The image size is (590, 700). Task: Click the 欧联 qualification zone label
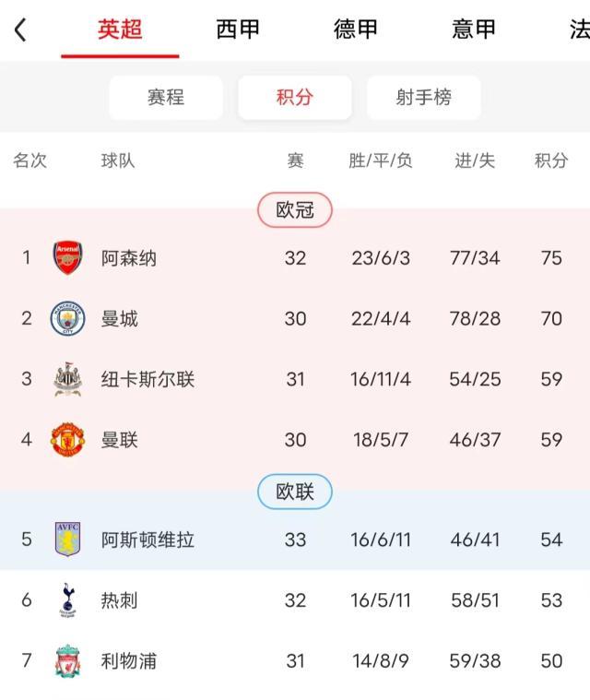pyautogui.click(x=295, y=492)
